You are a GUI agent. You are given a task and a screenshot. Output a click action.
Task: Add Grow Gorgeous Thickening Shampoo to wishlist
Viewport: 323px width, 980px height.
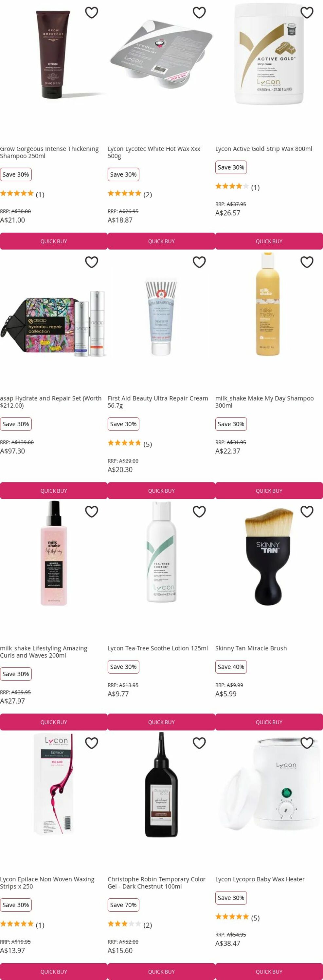click(91, 12)
